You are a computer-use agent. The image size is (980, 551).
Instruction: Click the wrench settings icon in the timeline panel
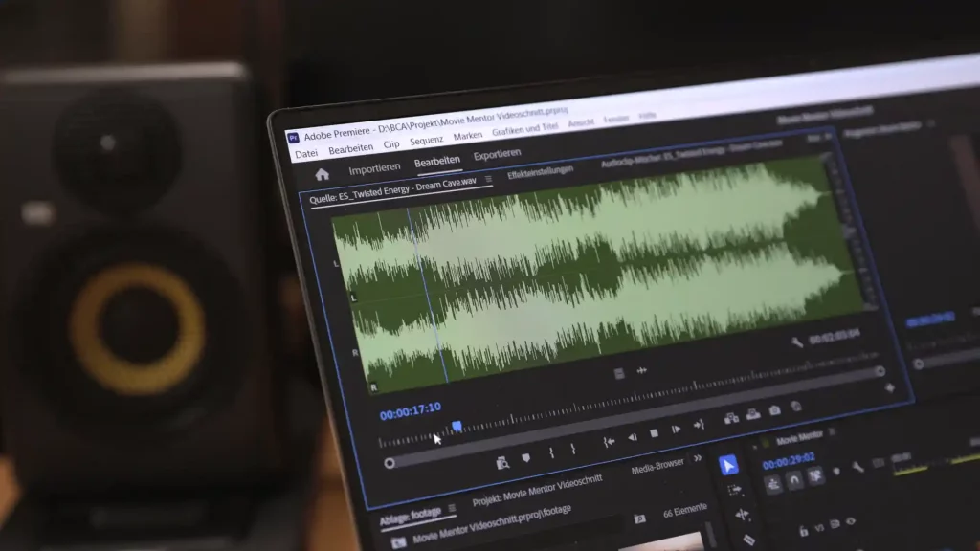tap(858, 467)
